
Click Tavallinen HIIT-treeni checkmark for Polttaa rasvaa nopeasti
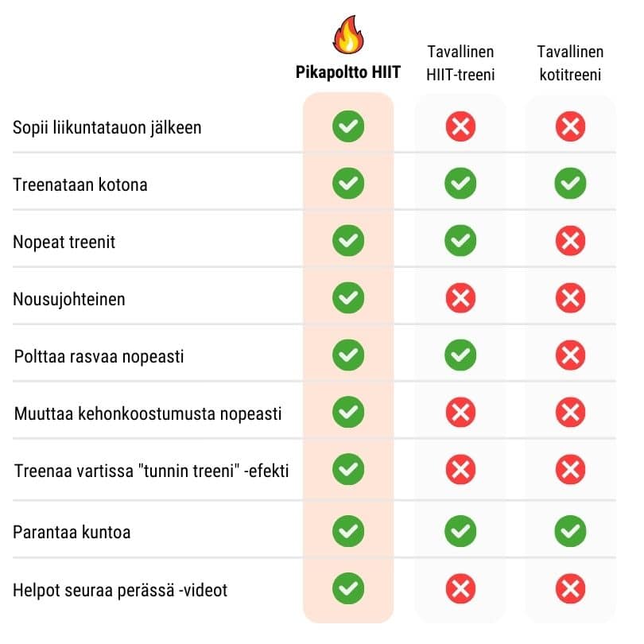[x=460, y=355]
